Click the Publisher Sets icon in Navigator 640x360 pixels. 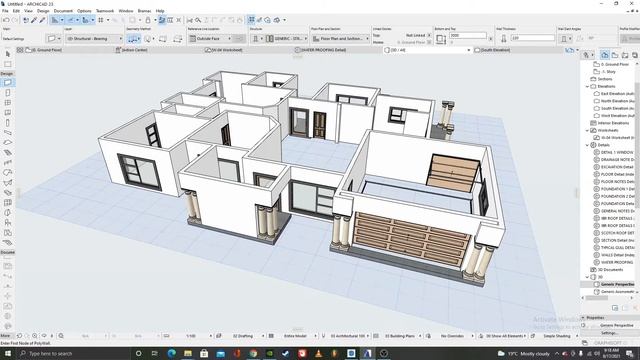pyautogui.click(x=634, y=55)
